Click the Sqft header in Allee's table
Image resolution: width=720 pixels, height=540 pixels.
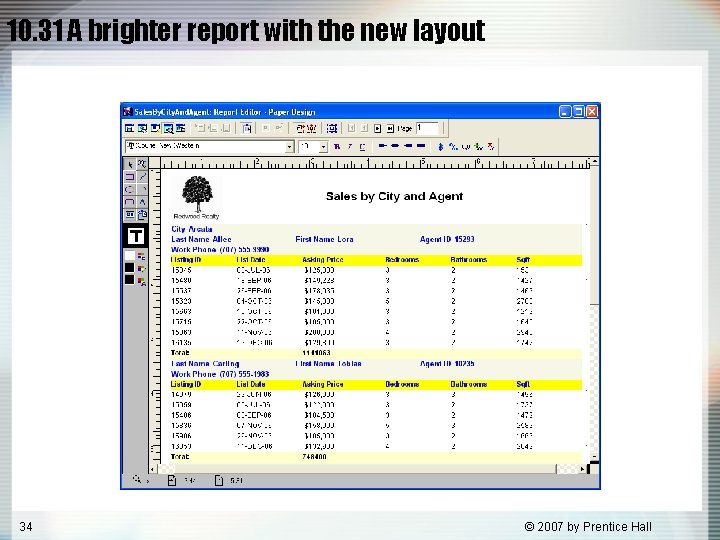point(523,260)
